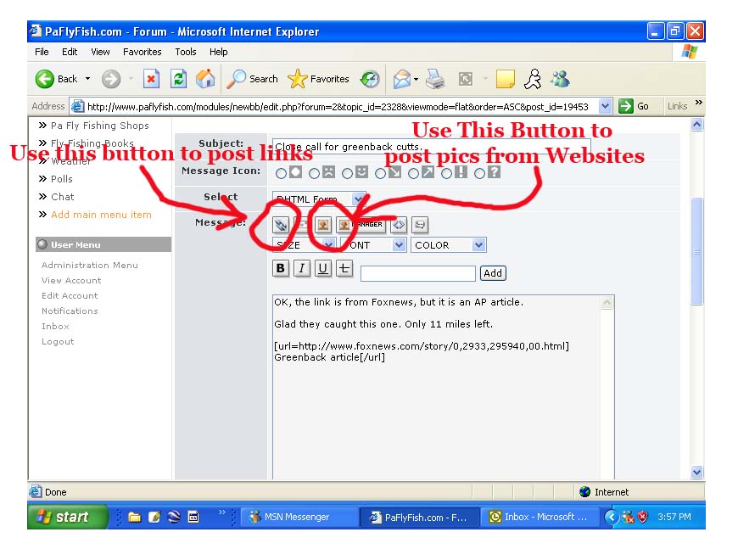
Task: Click Add main menu item link
Action: [101, 215]
